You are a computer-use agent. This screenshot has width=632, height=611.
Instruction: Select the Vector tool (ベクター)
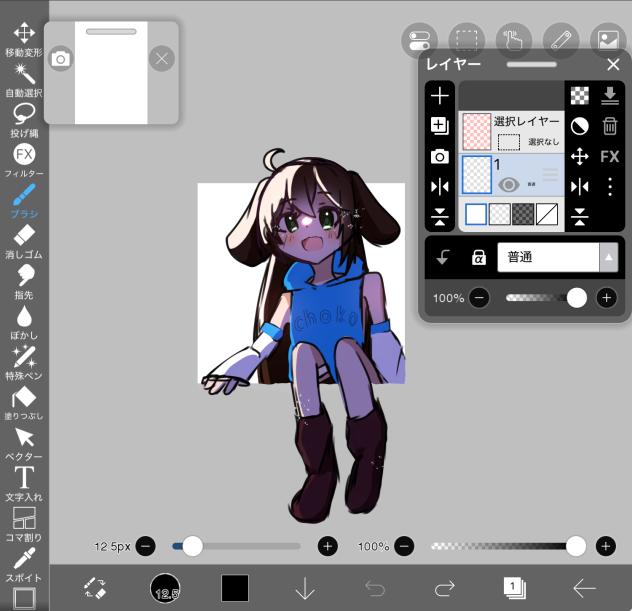[x=24, y=443]
